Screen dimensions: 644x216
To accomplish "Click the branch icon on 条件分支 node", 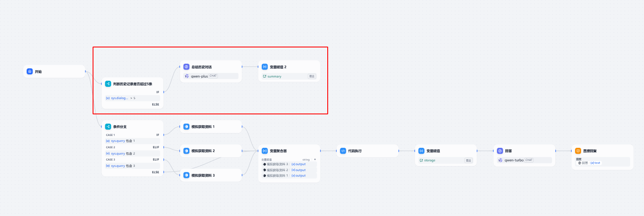I will click(108, 127).
